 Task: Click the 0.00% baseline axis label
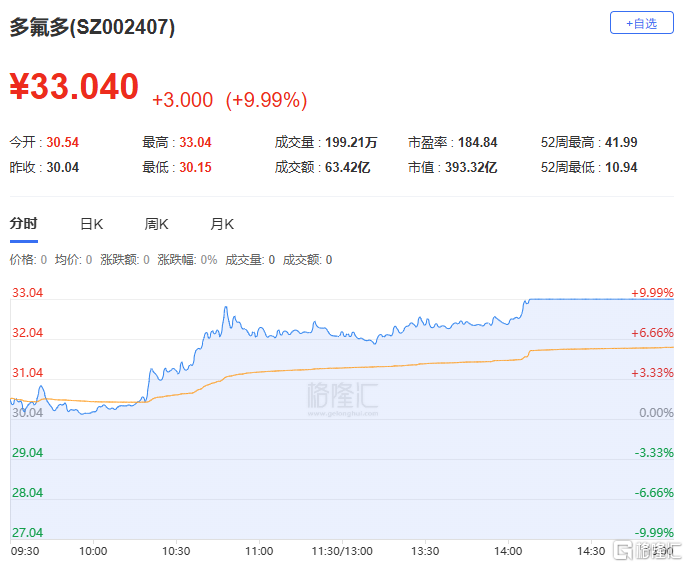pos(655,412)
